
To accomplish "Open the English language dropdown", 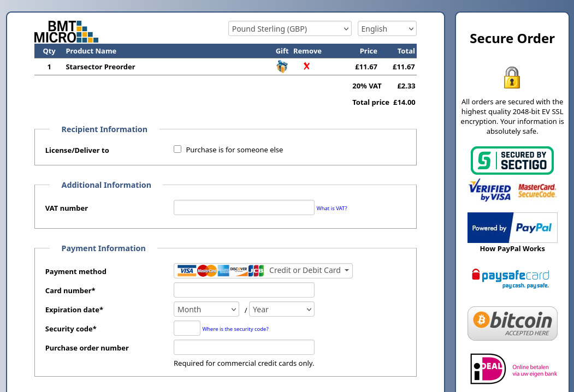I will [x=387, y=28].
